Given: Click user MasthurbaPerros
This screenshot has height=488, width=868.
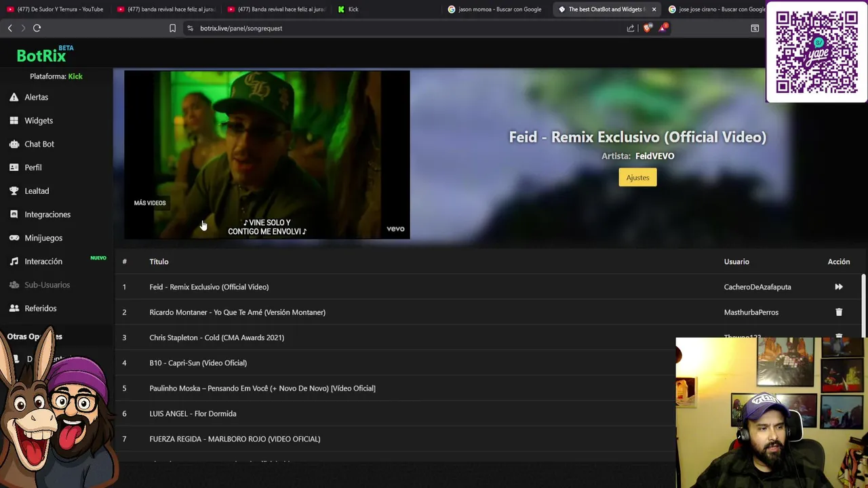Looking at the screenshot, I should pyautogui.click(x=751, y=312).
